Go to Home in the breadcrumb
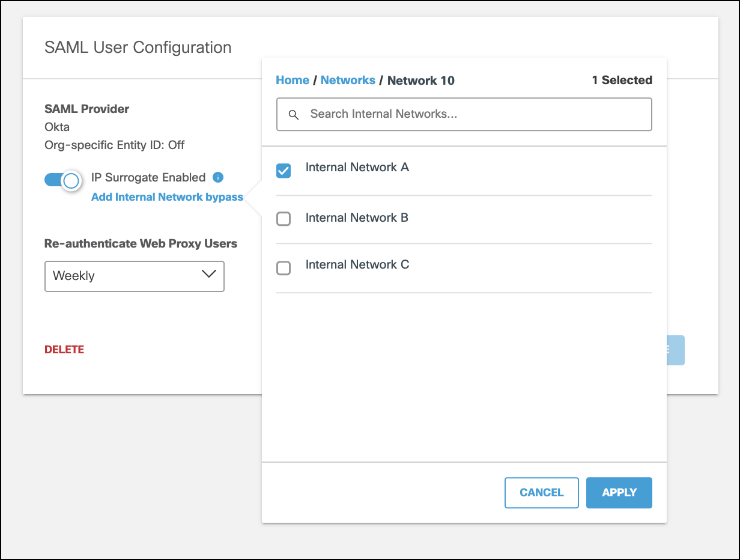 [293, 81]
